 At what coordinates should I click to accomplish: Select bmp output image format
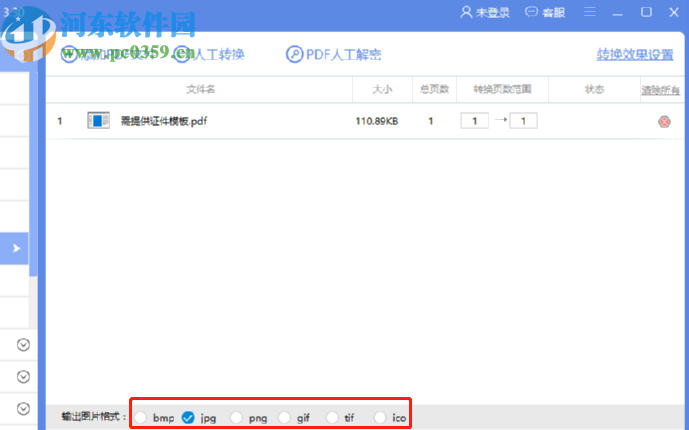[x=141, y=417]
